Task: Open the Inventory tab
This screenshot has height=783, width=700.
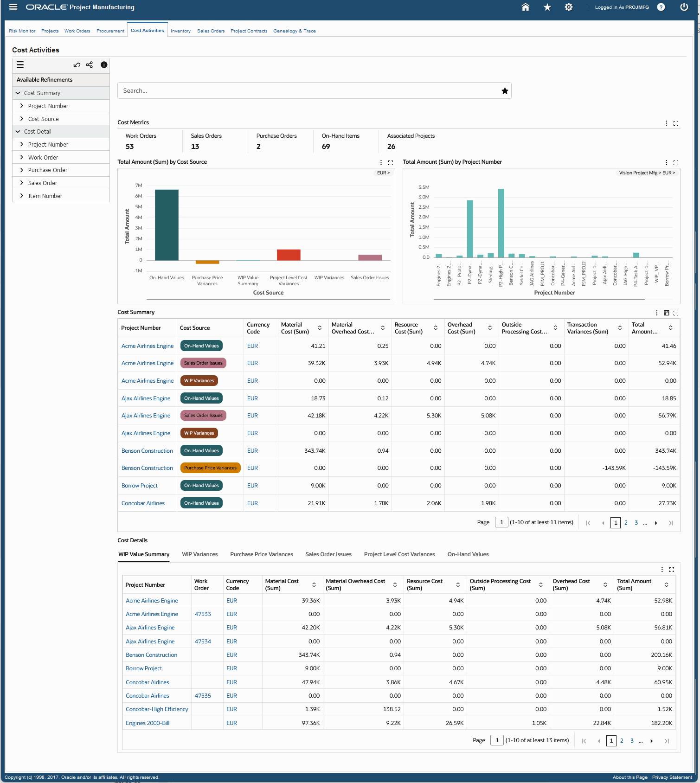Action: (181, 31)
